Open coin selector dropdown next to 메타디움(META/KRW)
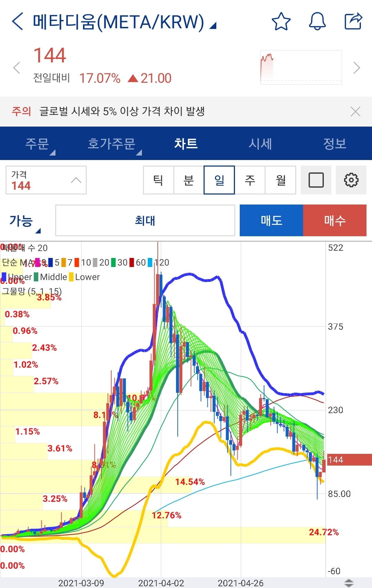Image resolution: width=372 pixels, height=588 pixels. (x=213, y=26)
